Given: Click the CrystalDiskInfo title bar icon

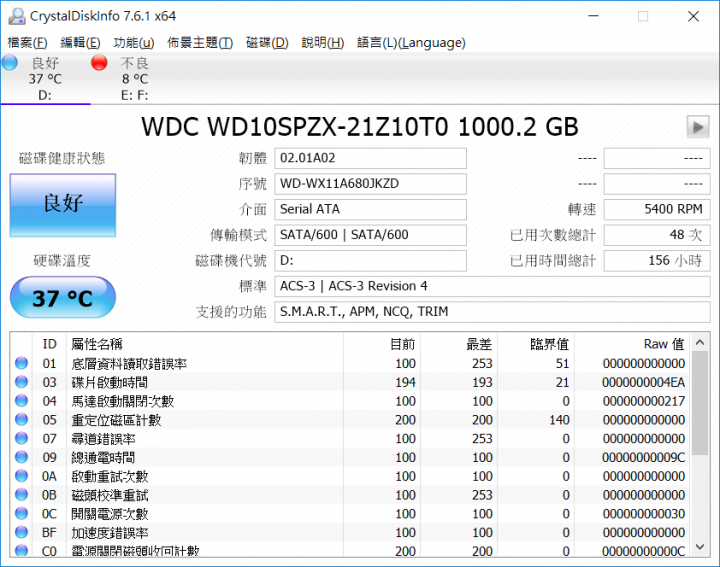Looking at the screenshot, I should pos(17,16).
